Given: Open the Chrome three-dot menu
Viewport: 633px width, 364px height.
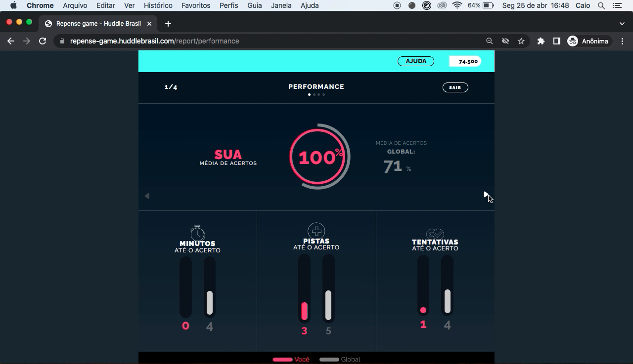Looking at the screenshot, I should click(623, 41).
